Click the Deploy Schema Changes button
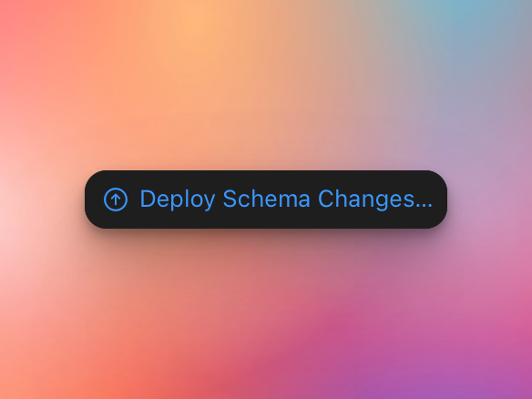Screen dimensions: 532x399 coord(266,199)
